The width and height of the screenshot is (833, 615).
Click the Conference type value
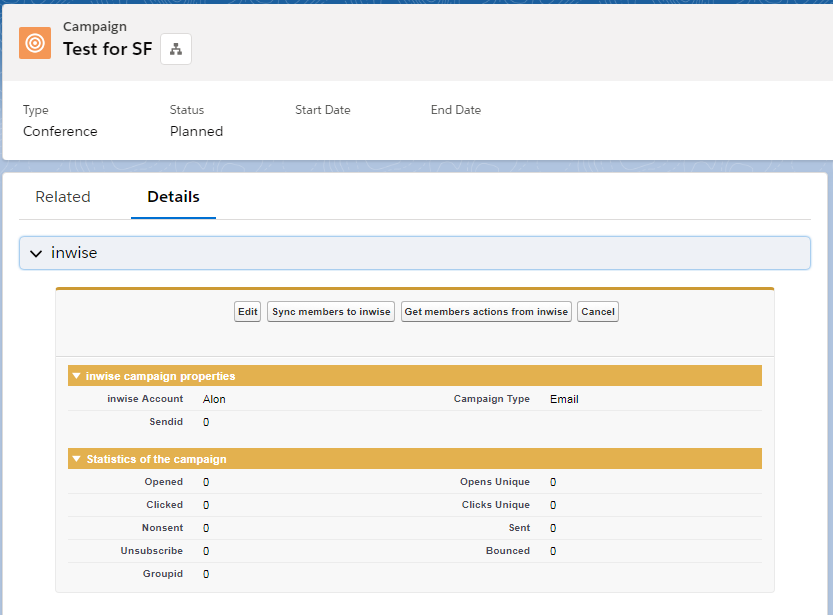click(x=60, y=131)
